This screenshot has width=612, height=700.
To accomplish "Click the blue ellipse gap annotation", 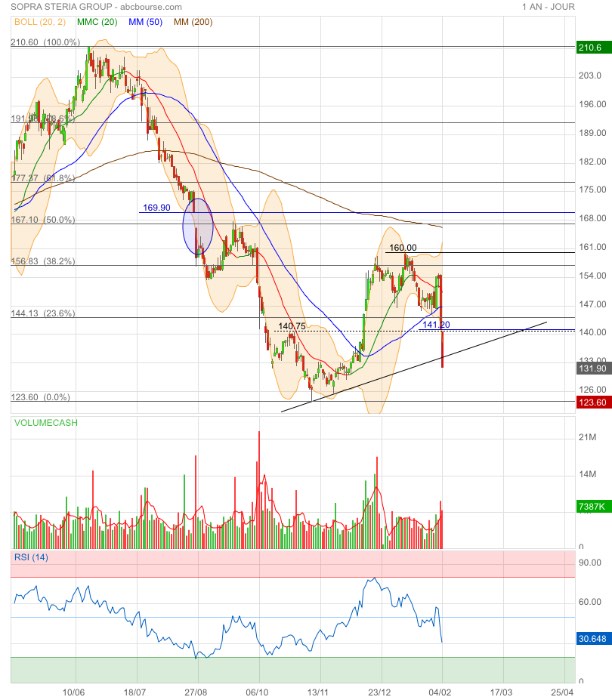I will 198,226.
